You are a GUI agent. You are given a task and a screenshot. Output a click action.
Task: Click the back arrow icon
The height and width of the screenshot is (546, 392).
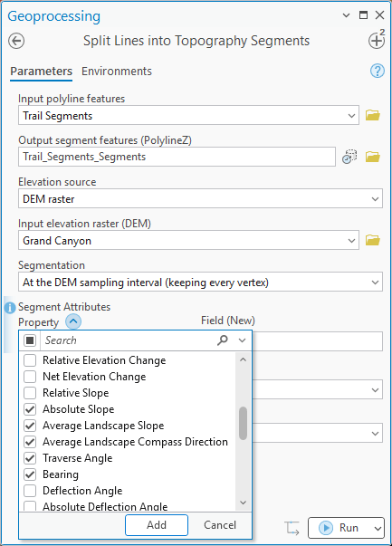tap(16, 41)
